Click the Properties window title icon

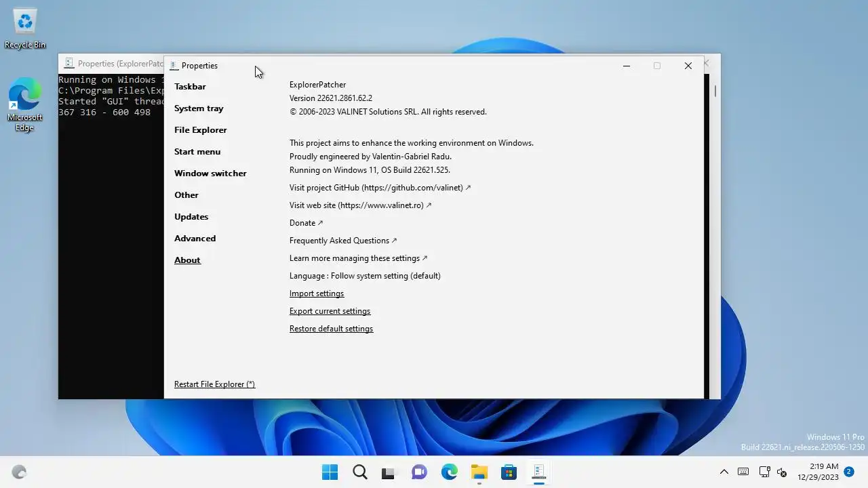click(174, 66)
